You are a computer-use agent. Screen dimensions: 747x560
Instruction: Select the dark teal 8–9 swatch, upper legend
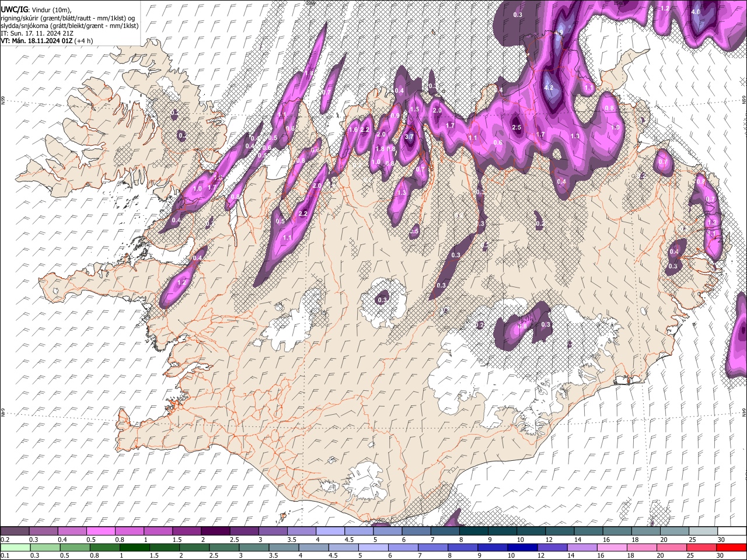coord(473,531)
